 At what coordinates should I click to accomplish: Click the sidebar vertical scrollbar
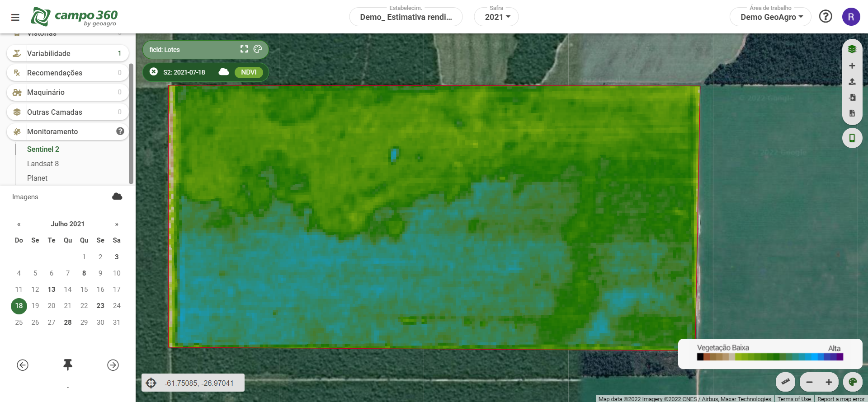pos(131,123)
